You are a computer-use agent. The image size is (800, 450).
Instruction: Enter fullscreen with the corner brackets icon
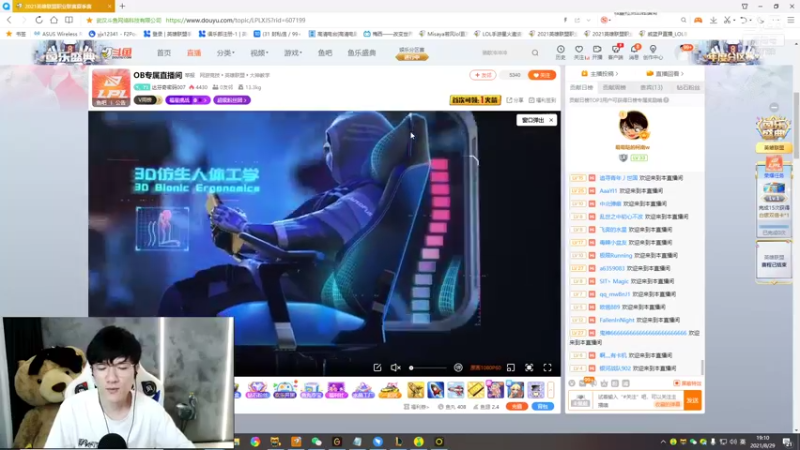547,367
